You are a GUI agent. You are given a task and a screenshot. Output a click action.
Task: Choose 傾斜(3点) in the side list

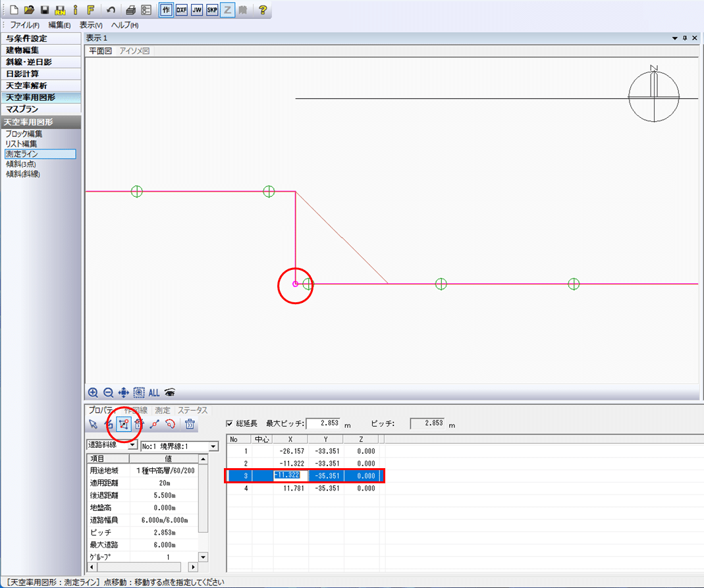pos(20,164)
